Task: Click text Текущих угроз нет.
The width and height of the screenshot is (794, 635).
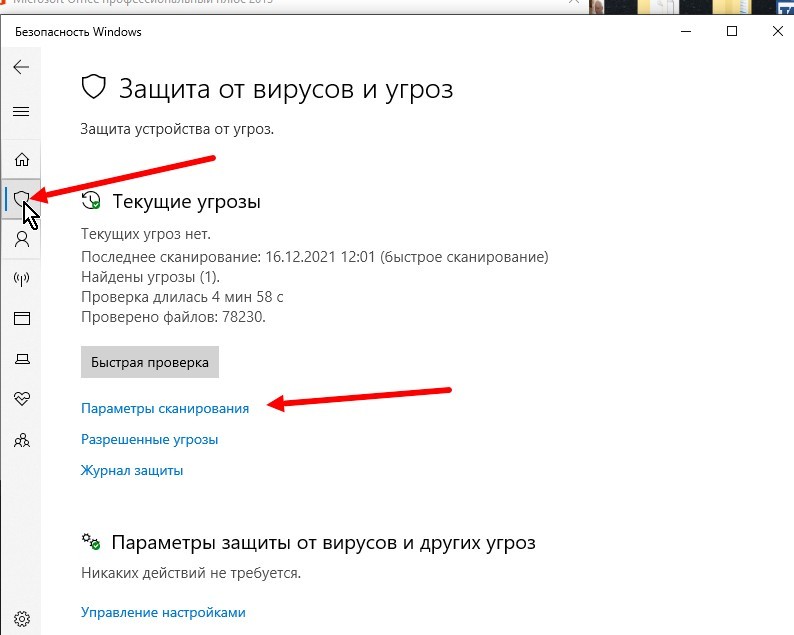Action: pyautogui.click(x=146, y=234)
